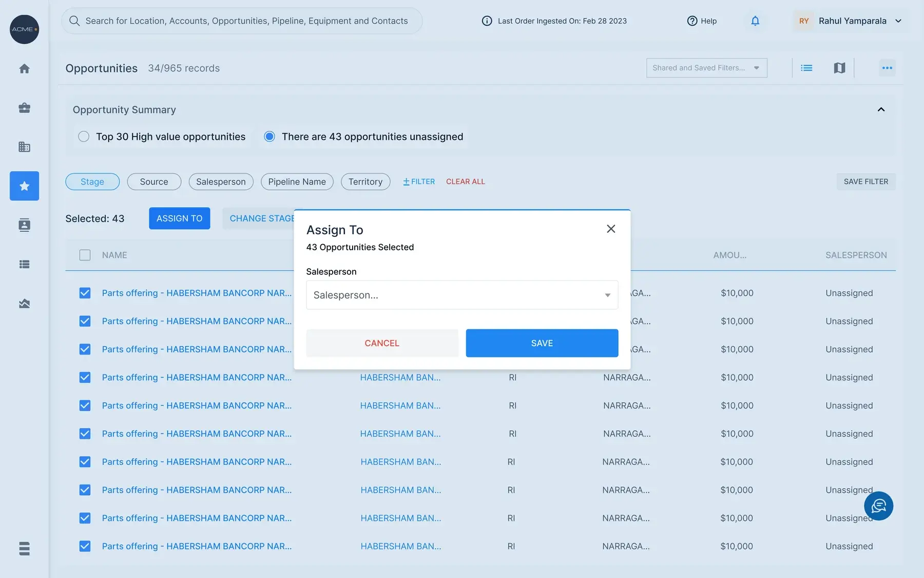
Task: Click $10,000 amount in the last row
Action: coord(737,546)
